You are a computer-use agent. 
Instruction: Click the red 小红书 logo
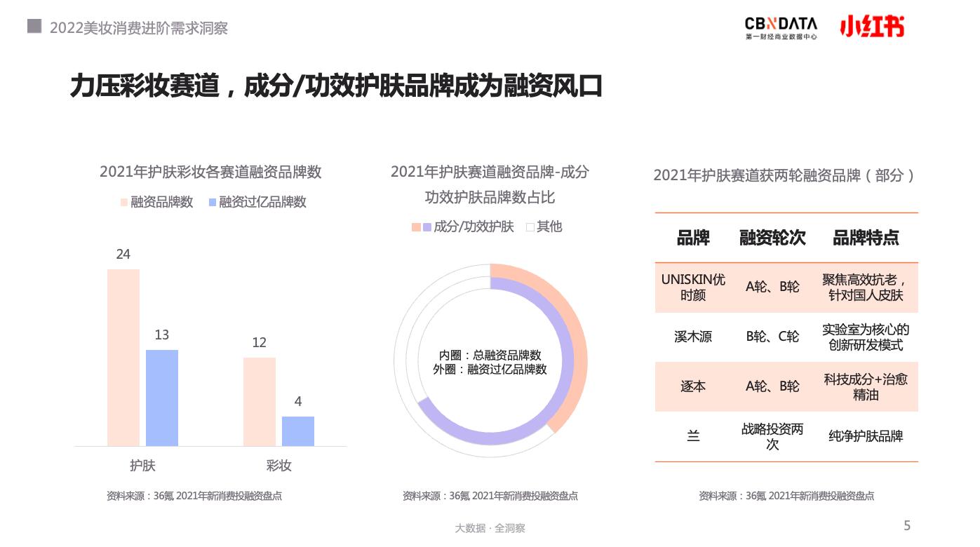872,27
